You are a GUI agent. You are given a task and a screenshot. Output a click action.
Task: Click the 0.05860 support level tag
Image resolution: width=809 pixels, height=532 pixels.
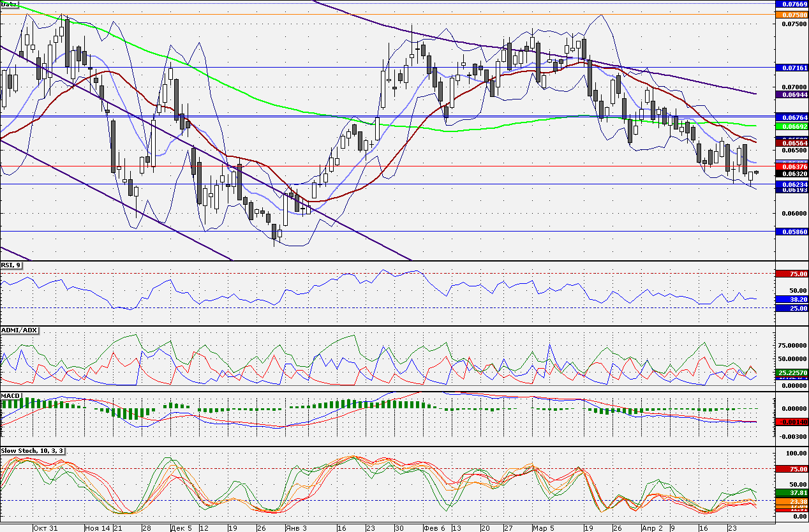792,232
